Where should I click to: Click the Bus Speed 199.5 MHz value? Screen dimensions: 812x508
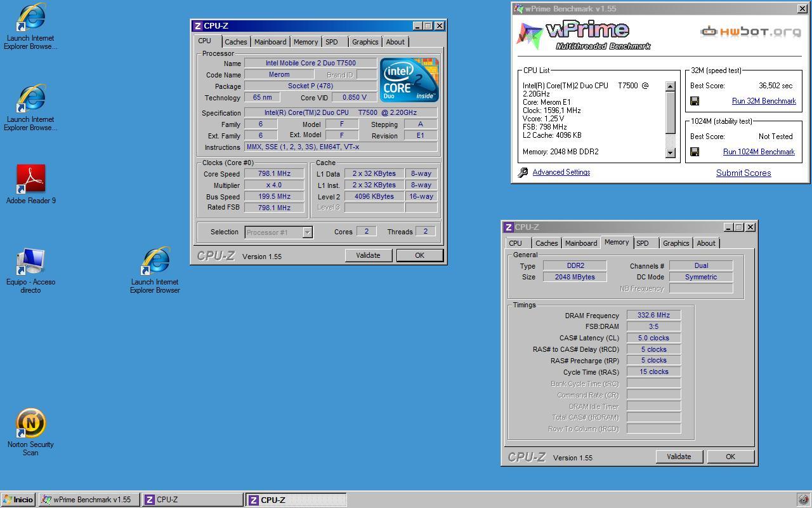[x=274, y=196]
